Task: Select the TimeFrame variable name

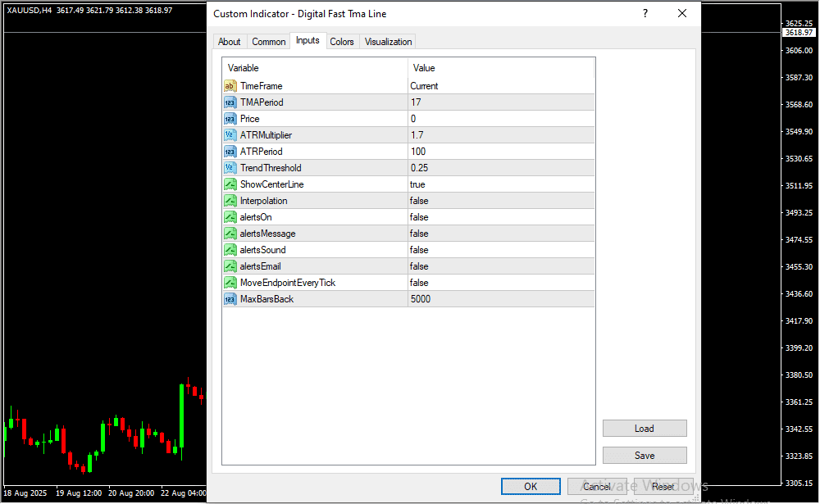Action: 261,86
